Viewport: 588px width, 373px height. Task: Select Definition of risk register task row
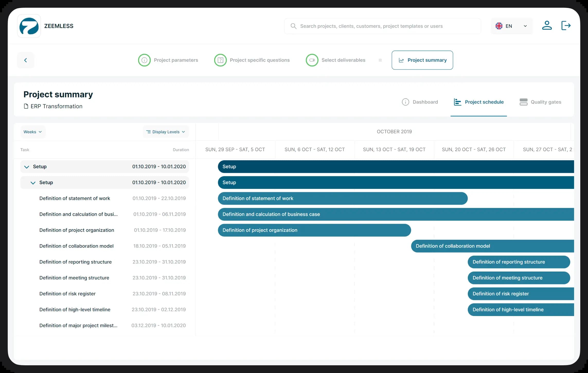pos(67,294)
